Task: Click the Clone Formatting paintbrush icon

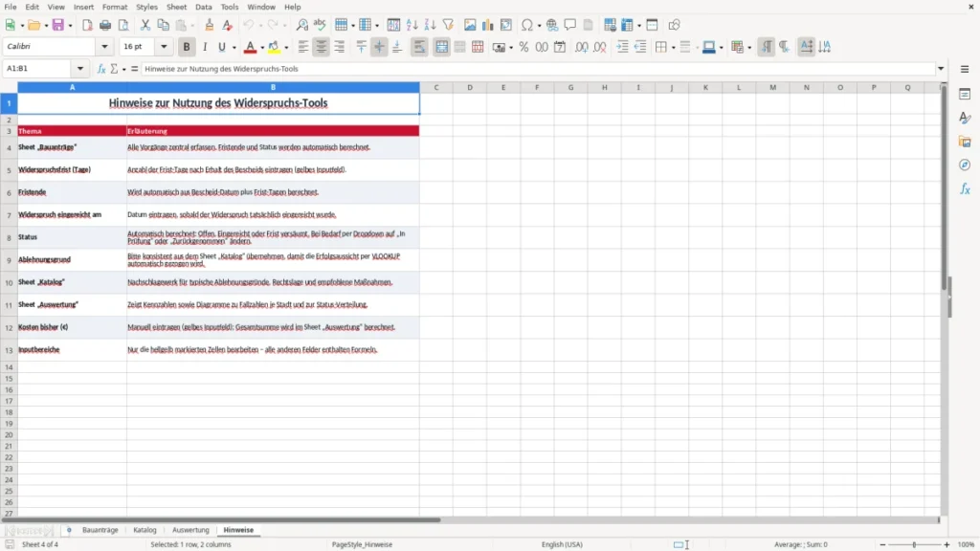Action: click(210, 25)
